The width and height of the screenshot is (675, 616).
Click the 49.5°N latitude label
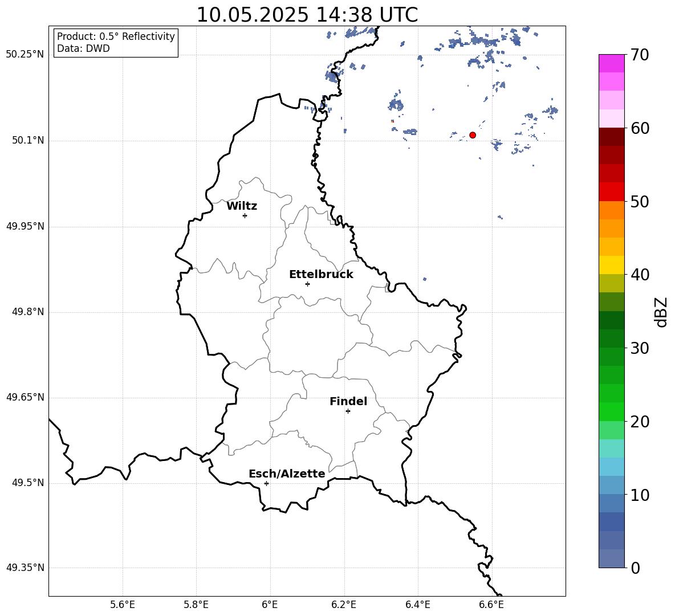pyautogui.click(x=28, y=483)
